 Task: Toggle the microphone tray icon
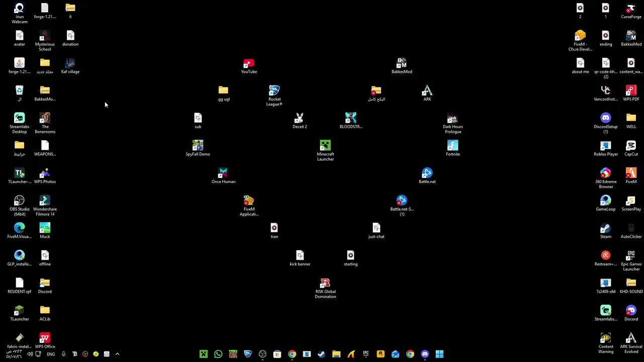click(x=63, y=354)
